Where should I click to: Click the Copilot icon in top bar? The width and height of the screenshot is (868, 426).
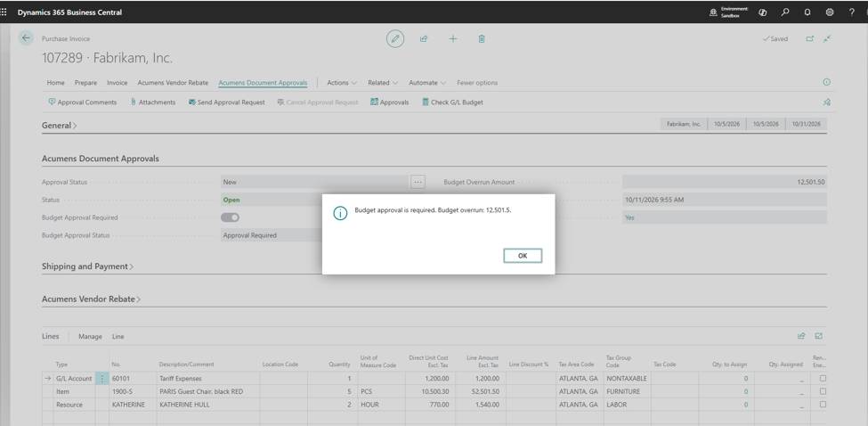pyautogui.click(x=763, y=12)
